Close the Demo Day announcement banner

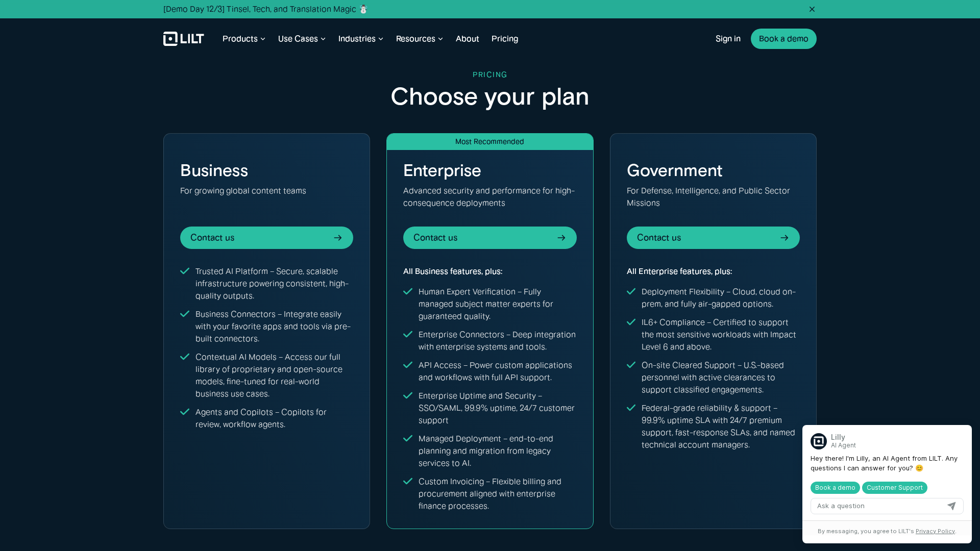pos(812,9)
